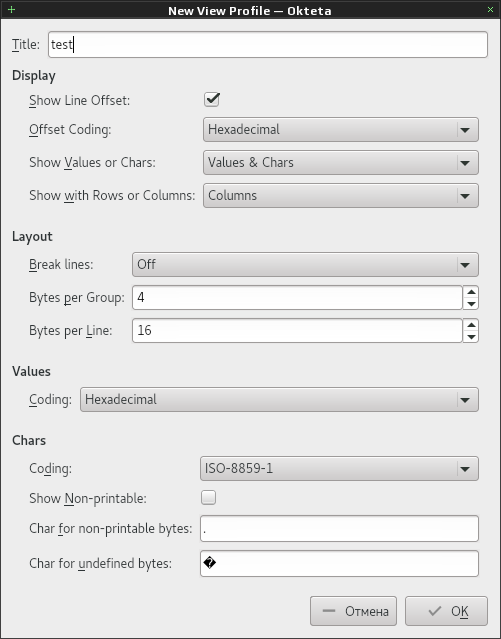Open the Chars Coding ISO-8859-1 dropdown
This screenshot has width=501, height=639.
[x=339, y=469]
